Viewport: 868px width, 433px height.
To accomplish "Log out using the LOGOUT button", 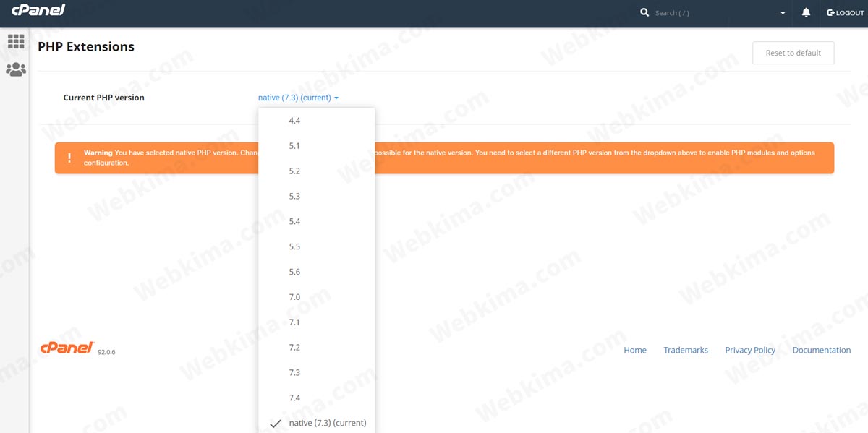I will 846,13.
